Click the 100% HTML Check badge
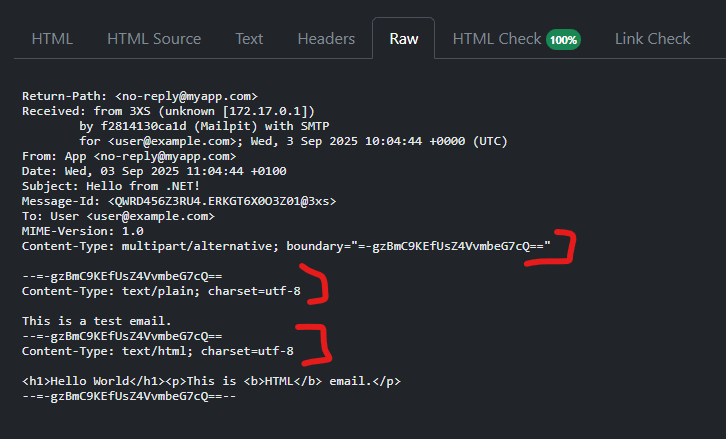This screenshot has height=439, width=726. pos(563,40)
